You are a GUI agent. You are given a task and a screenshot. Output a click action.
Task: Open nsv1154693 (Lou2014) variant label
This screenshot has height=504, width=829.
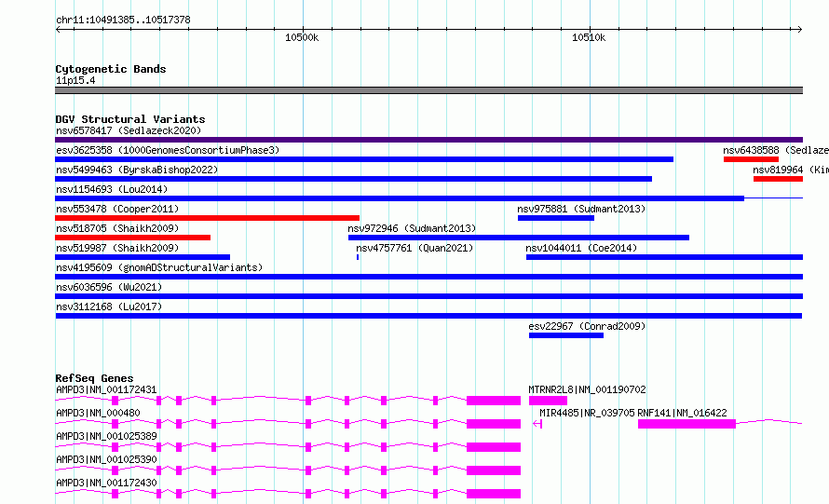[x=112, y=189]
